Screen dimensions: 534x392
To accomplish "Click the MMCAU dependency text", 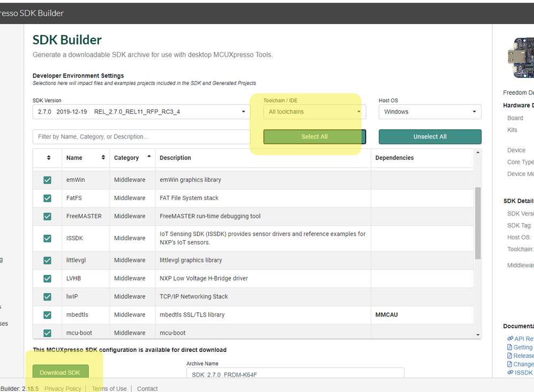I will [x=386, y=315].
